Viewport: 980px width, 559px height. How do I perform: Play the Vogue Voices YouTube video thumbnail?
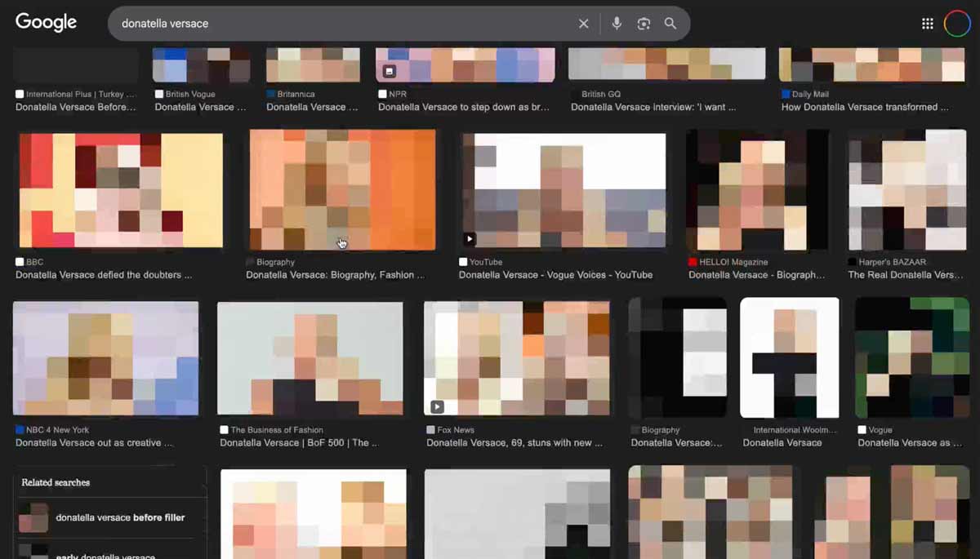(x=563, y=190)
